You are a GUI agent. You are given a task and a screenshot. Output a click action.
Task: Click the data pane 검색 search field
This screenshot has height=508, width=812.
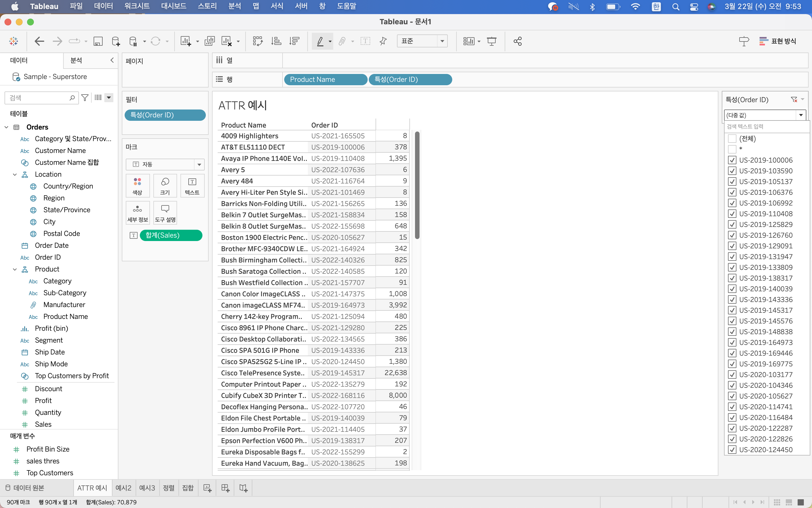42,98
